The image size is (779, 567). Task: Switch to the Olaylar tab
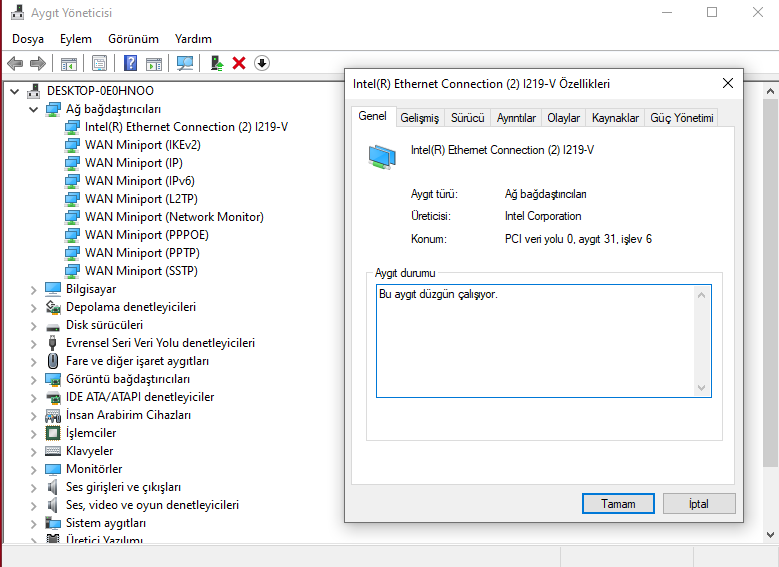click(x=563, y=118)
